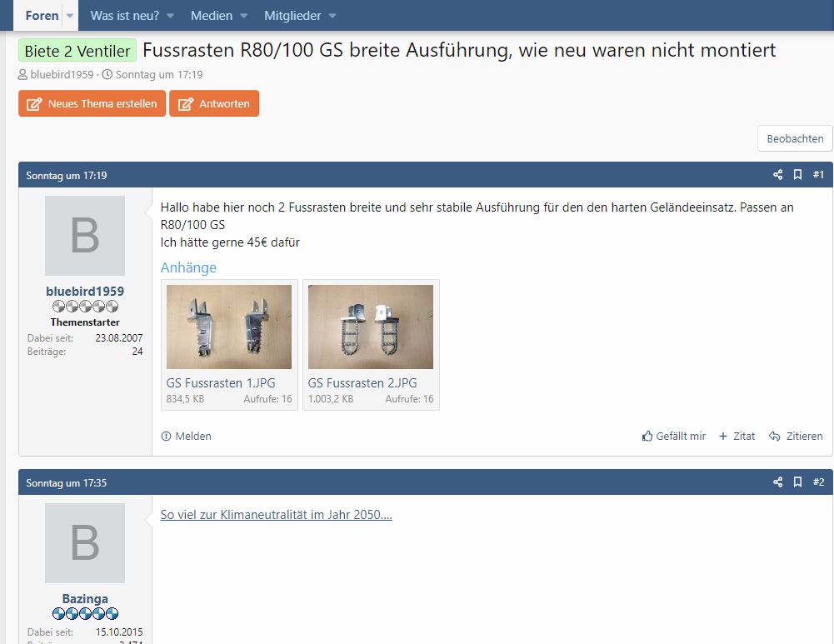Expand the Medien dropdown arrow
Screen dimensions: 834x644
coord(243,16)
